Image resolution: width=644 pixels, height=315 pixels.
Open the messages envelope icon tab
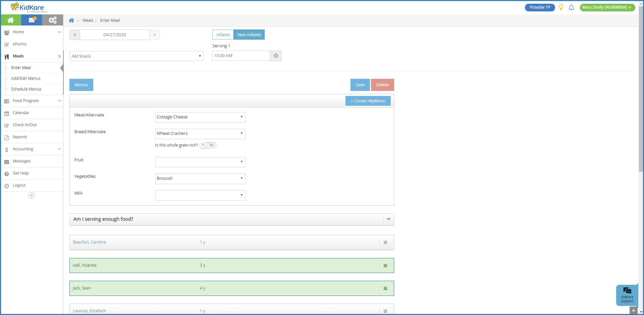tap(32, 20)
